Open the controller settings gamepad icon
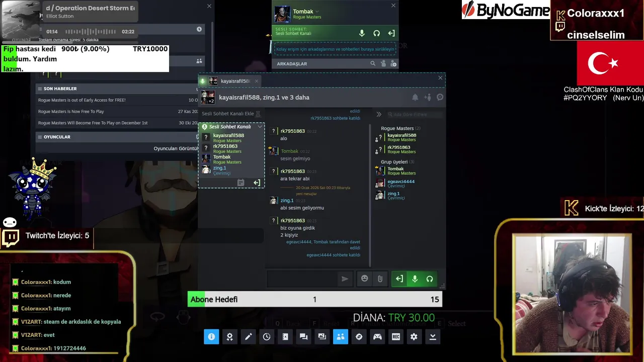The width and height of the screenshot is (644, 362). click(377, 337)
